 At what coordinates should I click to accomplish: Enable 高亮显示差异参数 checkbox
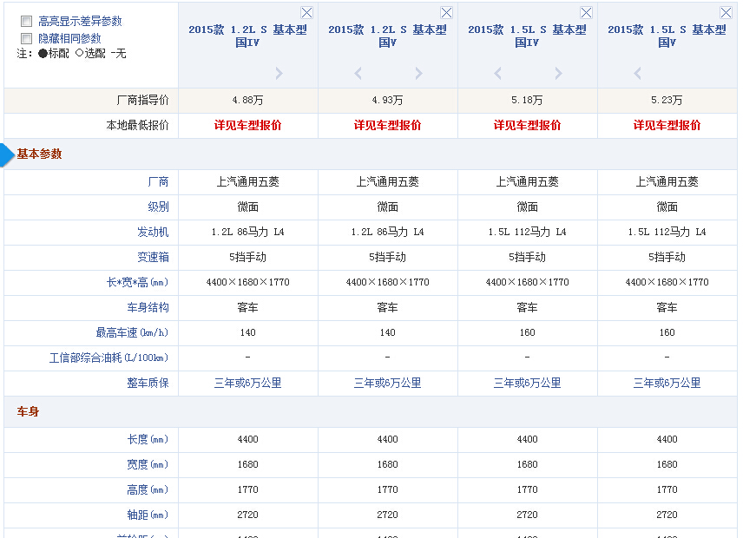[27, 22]
